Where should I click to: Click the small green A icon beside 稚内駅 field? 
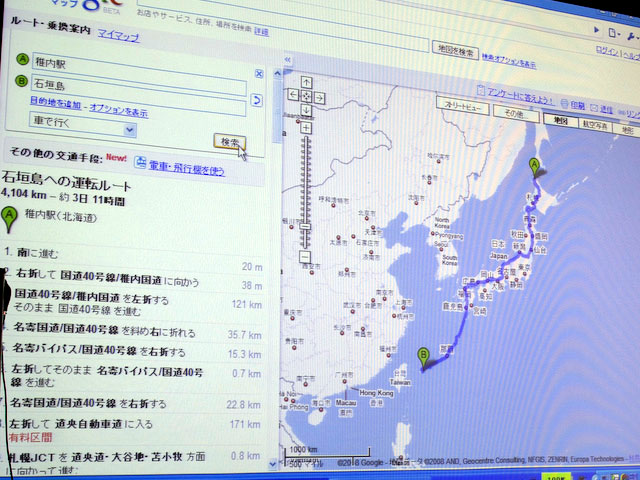22,60
